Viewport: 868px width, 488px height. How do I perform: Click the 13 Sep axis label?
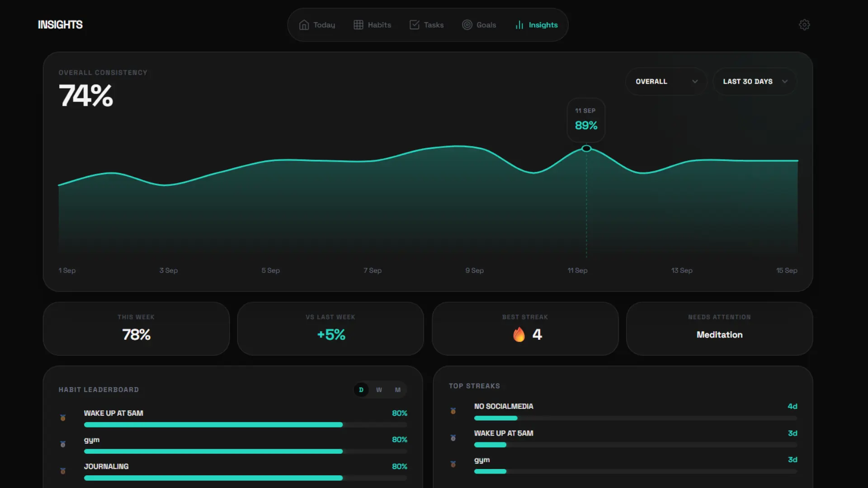coord(682,270)
